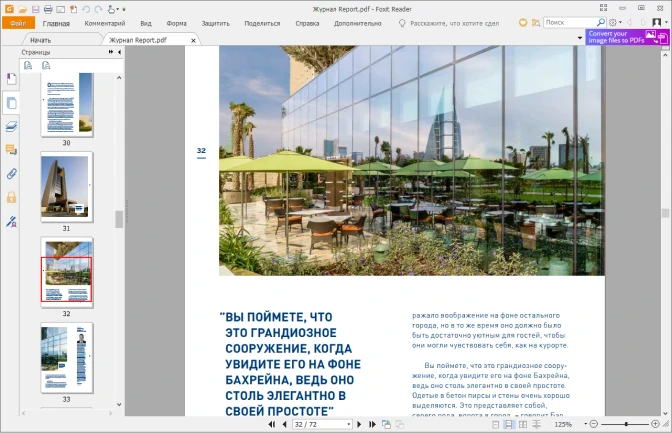Image resolution: width=672 pixels, height=433 pixels.
Task: Toggle continuous page view mode
Action: point(509,424)
